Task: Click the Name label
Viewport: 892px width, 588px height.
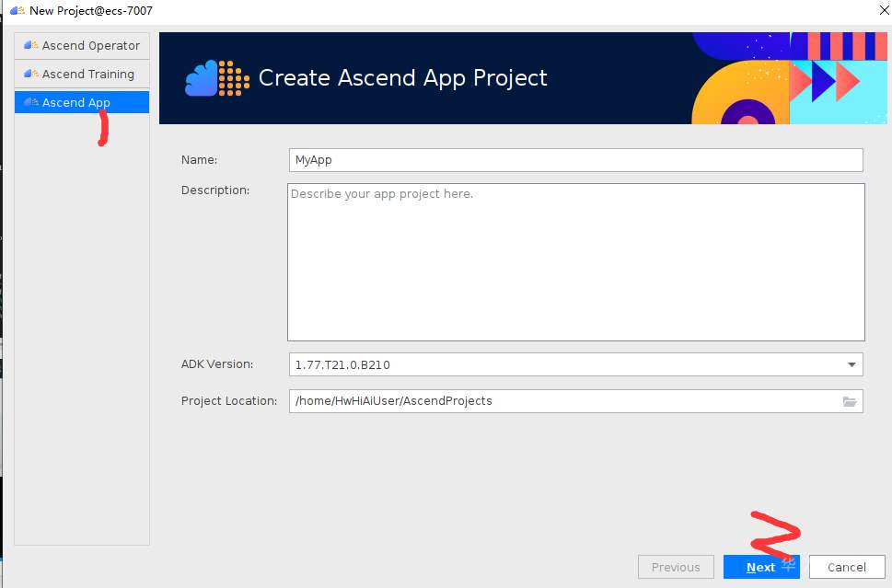Action: 199,160
